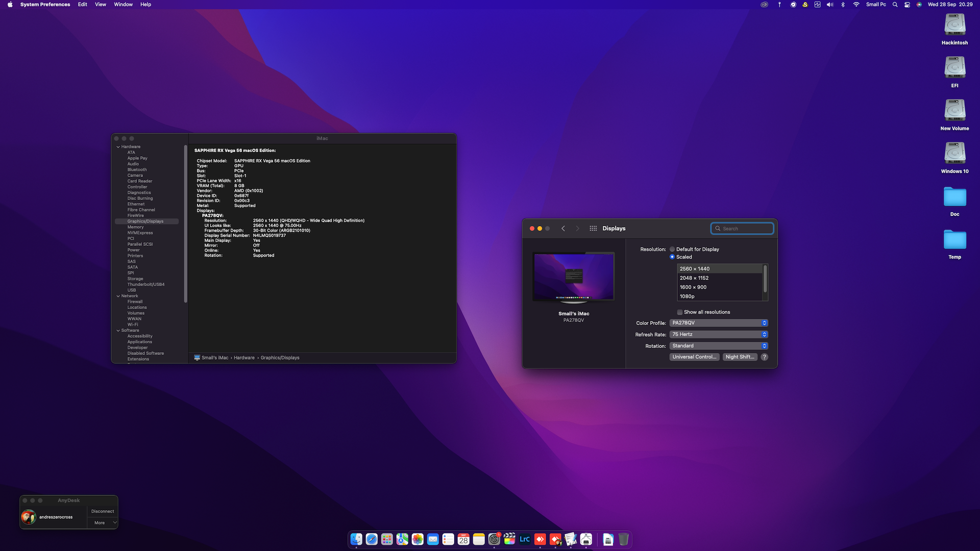Open the EFI volume on the desktop
Viewport: 980px width, 551px height.
(x=954, y=72)
